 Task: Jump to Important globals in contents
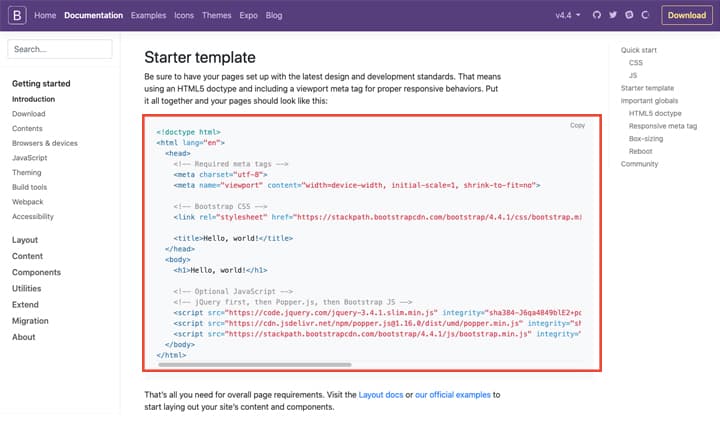click(649, 101)
